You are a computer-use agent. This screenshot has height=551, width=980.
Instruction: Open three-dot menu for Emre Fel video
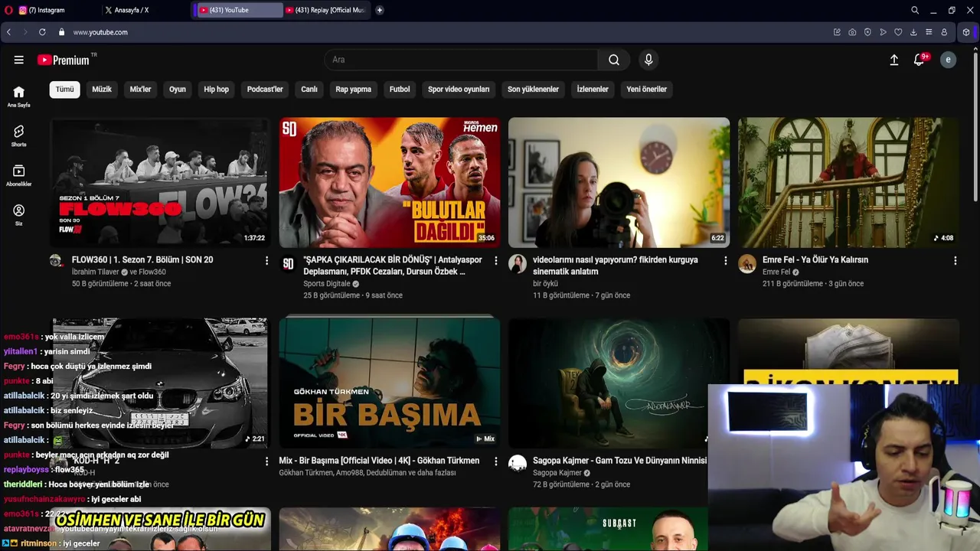(x=955, y=261)
